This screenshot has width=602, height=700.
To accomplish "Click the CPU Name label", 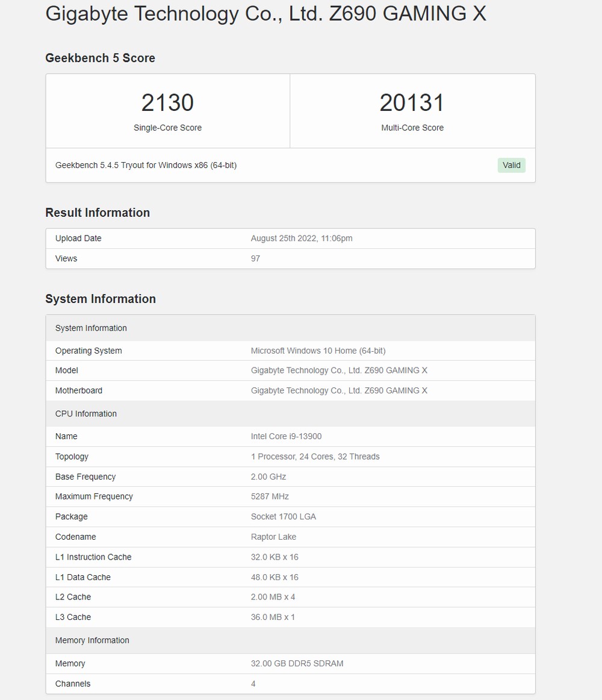I will [x=66, y=437].
